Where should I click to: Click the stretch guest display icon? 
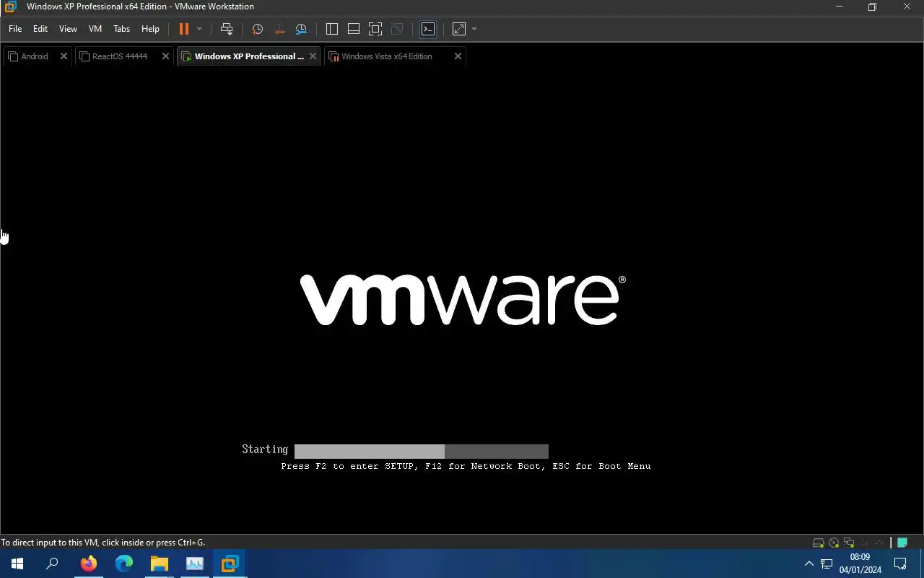point(459,29)
